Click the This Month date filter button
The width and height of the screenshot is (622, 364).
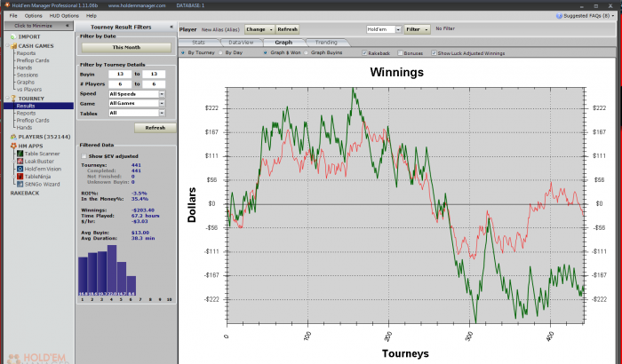(126, 48)
